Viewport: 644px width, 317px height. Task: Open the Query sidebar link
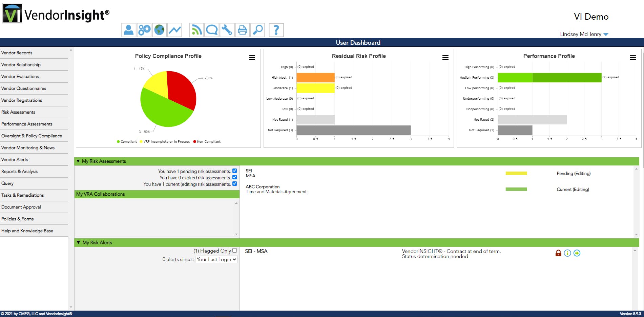34,183
